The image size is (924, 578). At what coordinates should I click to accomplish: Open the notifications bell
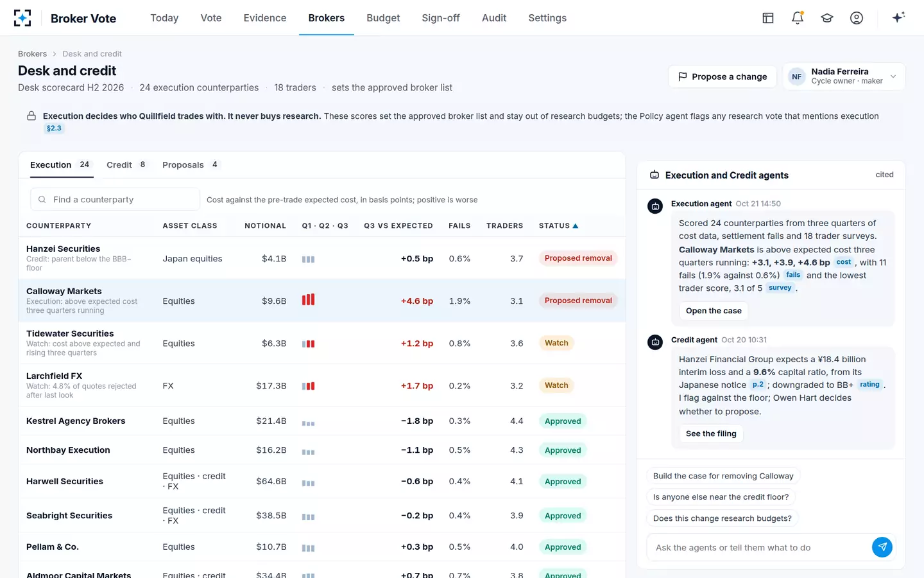(798, 18)
